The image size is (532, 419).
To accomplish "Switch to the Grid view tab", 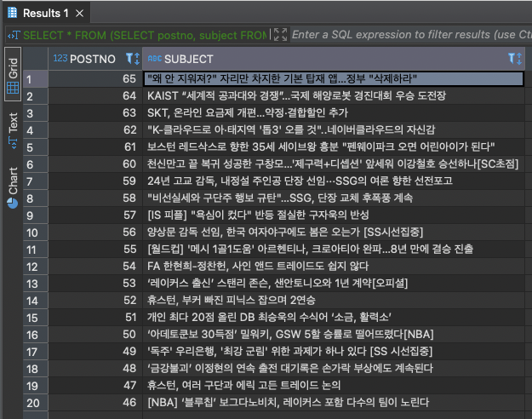I will click(13, 74).
